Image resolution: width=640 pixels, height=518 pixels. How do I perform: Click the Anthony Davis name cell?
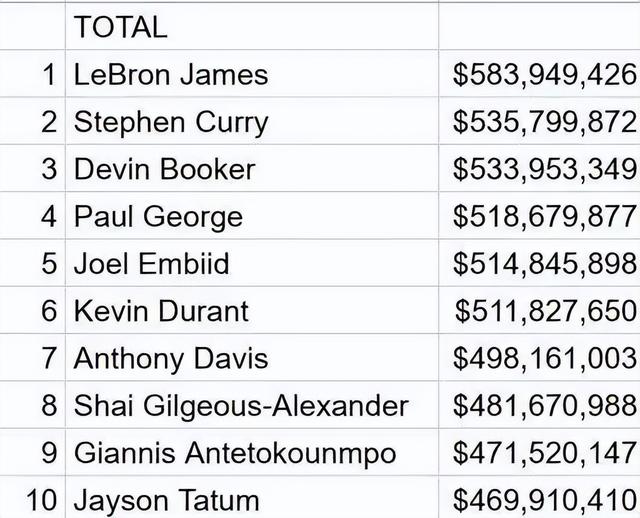[252, 358]
